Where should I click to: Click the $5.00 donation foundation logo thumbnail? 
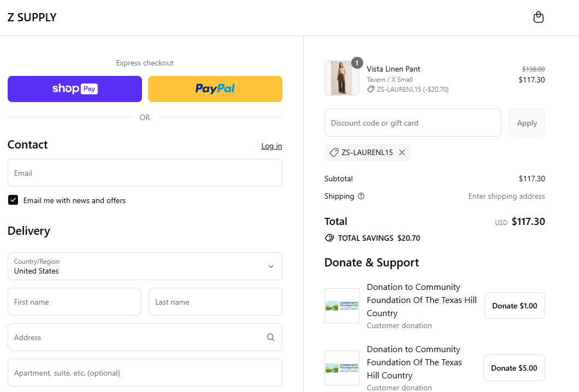point(341,368)
